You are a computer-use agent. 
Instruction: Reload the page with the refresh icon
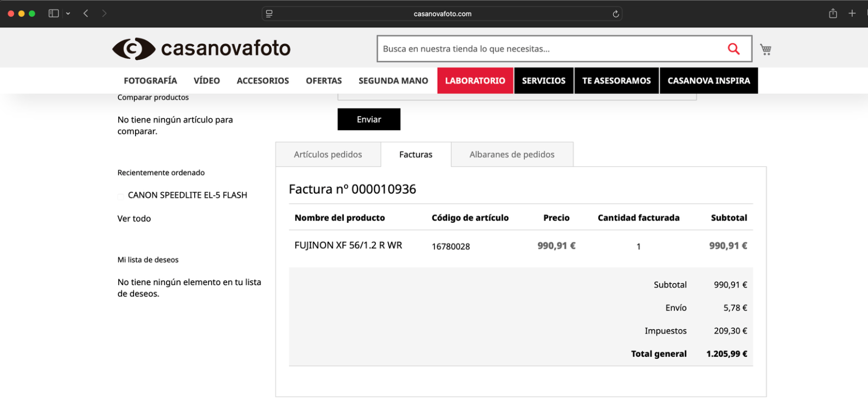(x=616, y=14)
